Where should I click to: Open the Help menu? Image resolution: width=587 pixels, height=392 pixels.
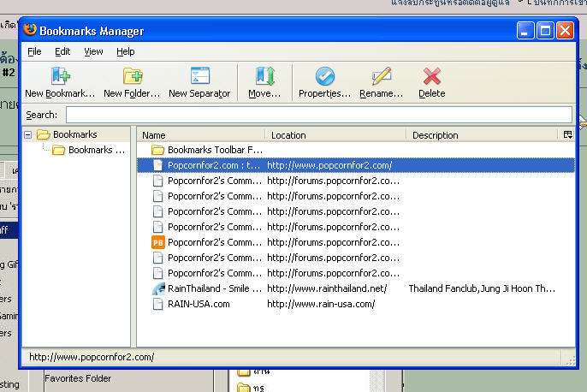point(126,51)
